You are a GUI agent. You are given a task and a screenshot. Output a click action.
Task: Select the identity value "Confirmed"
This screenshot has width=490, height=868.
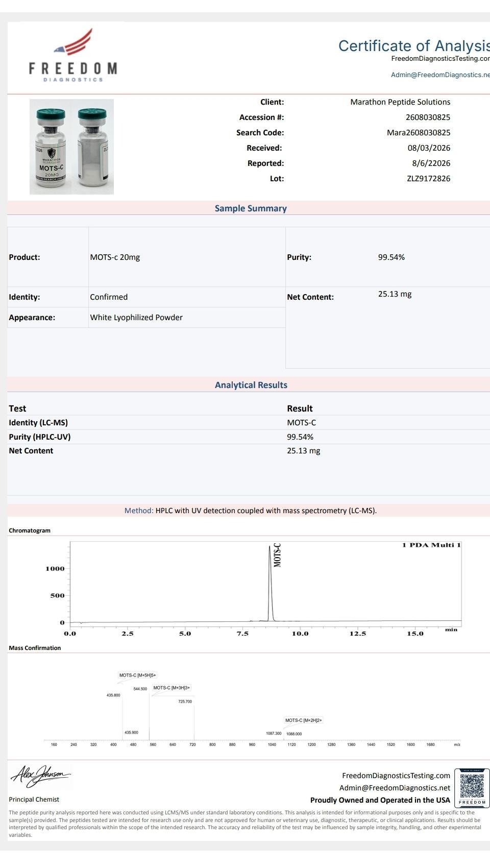(109, 297)
